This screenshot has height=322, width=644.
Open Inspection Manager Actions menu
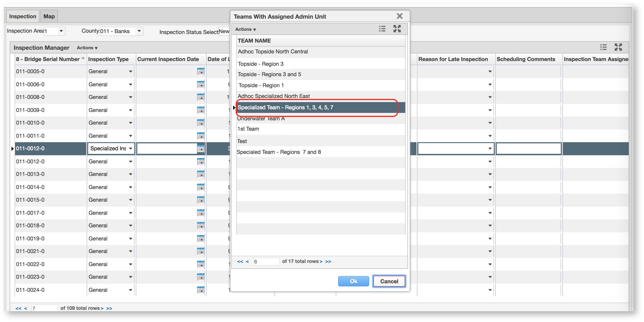(87, 48)
